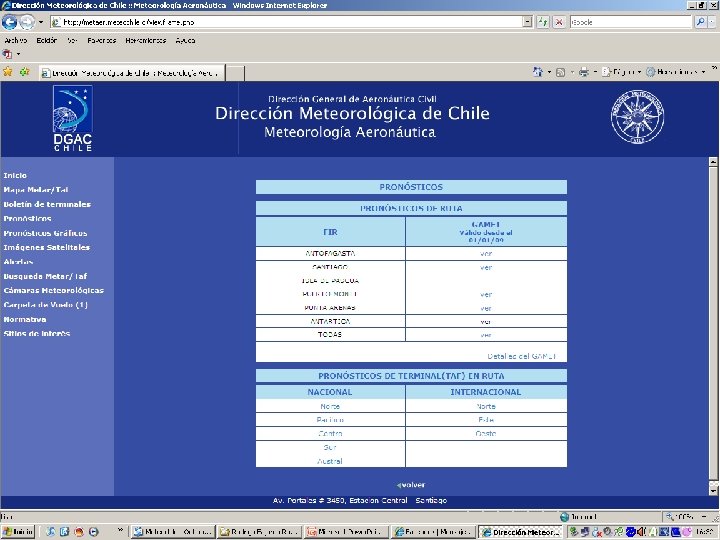Open a new blank tab button

235,73
